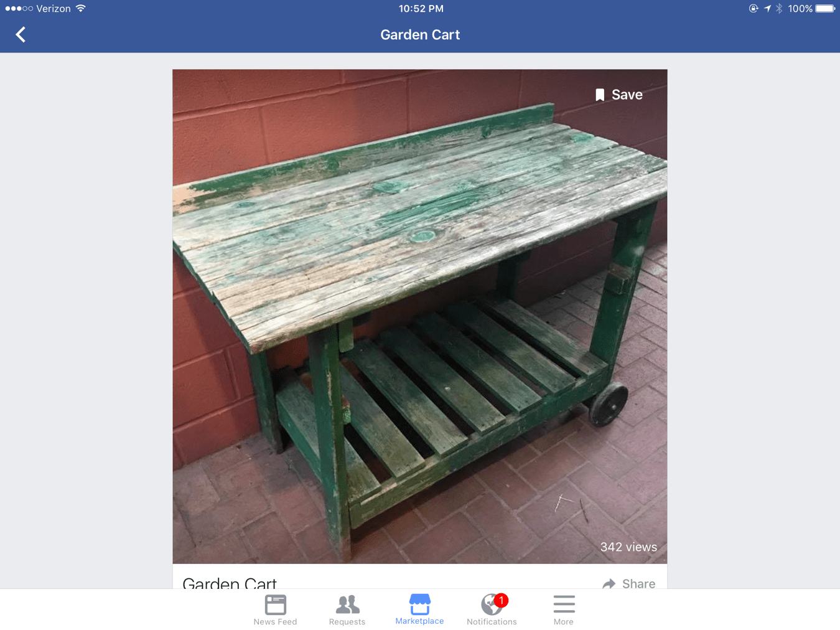Go back using the left chevron arrow

21,35
